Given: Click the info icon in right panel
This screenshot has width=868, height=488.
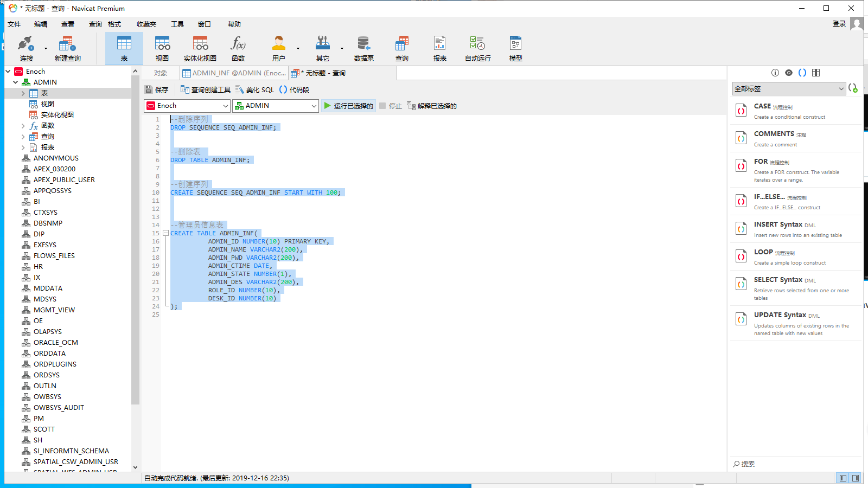Looking at the screenshot, I should (x=775, y=73).
